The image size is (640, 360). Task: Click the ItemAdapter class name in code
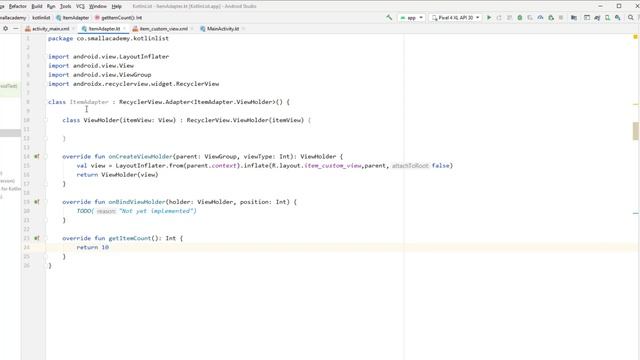89,102
